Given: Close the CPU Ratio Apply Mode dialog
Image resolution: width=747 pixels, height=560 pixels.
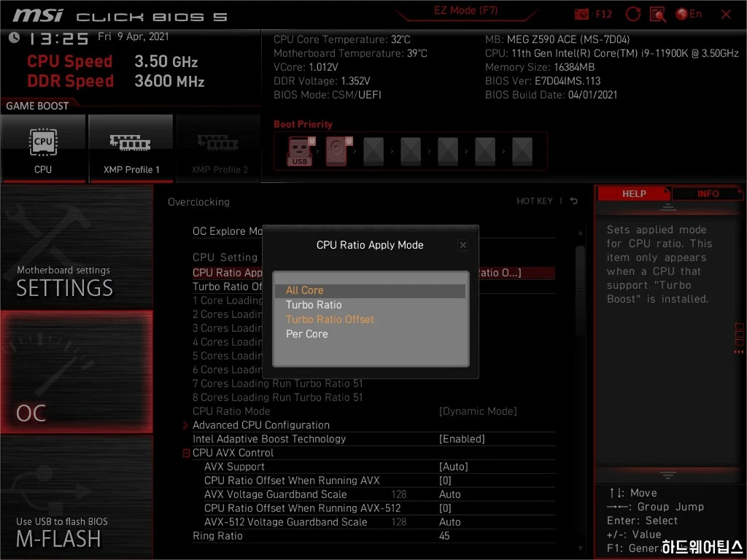Looking at the screenshot, I should [x=462, y=246].
